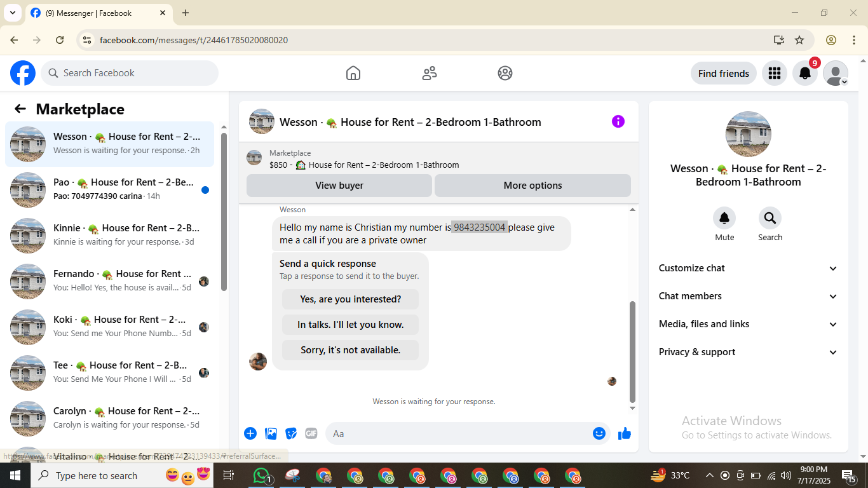Screen dimensions: 868x488
Task: Send quick reply "Sorry, it's not available."
Action: [350, 350]
